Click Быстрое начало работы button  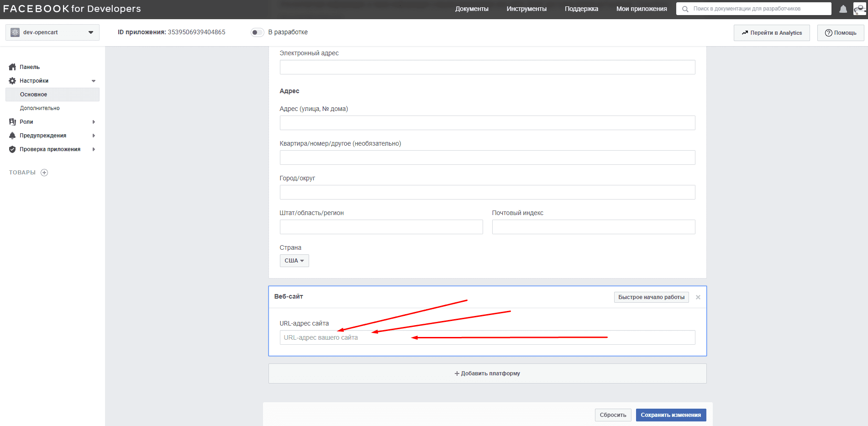(652, 297)
